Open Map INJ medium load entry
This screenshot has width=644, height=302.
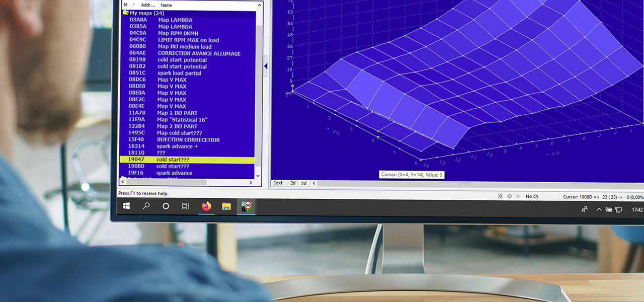[x=188, y=46]
